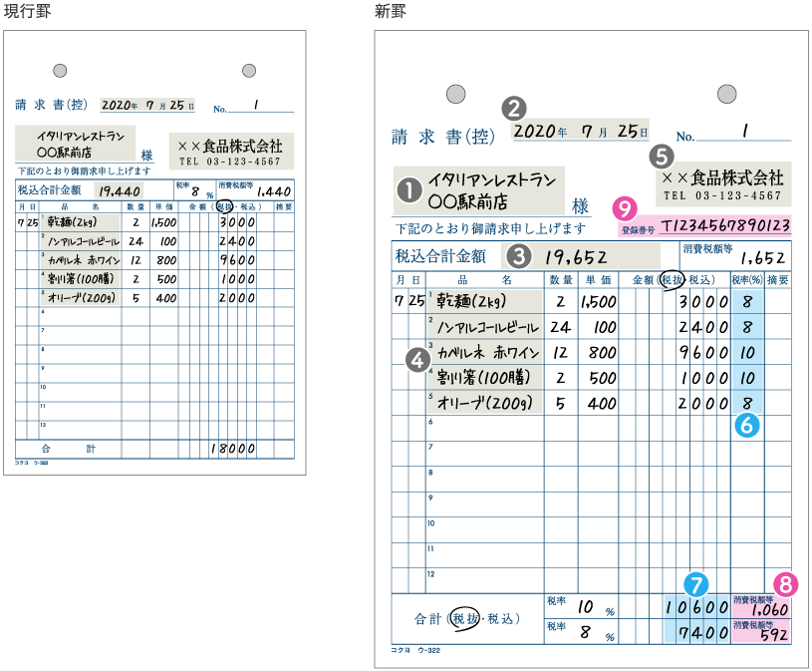This screenshot has width=812, height=671.
Task: Select the number 3 badge in total amount row
Action: [518, 254]
